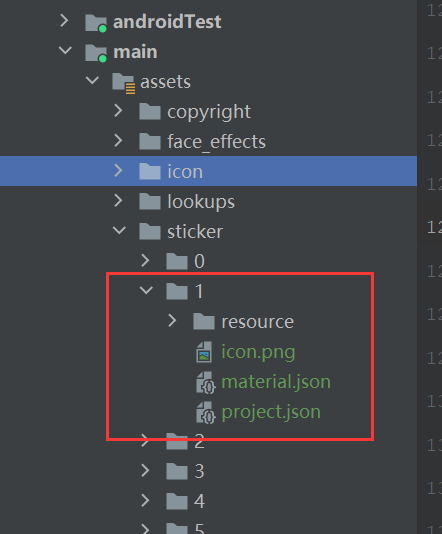
Task: Click the icon.png image file icon
Action: [x=204, y=352]
